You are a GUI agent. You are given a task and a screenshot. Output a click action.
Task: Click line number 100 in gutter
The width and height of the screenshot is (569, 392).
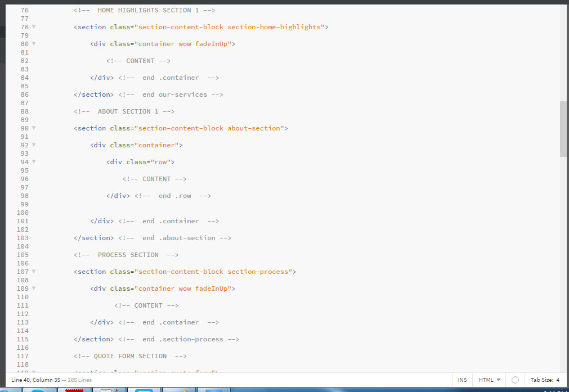[x=23, y=213]
